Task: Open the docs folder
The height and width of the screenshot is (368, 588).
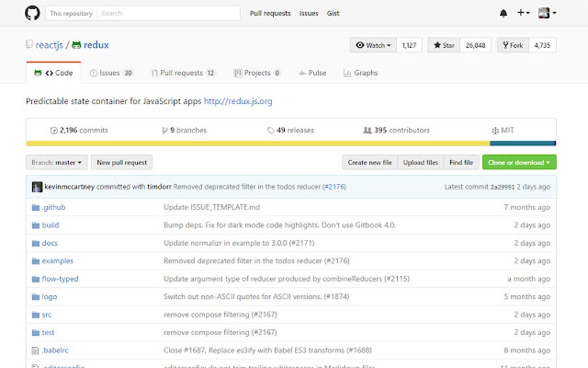Action: coord(50,243)
